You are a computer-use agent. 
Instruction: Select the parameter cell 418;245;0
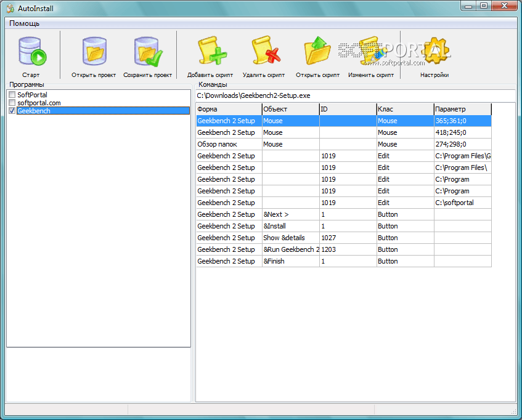(x=462, y=132)
